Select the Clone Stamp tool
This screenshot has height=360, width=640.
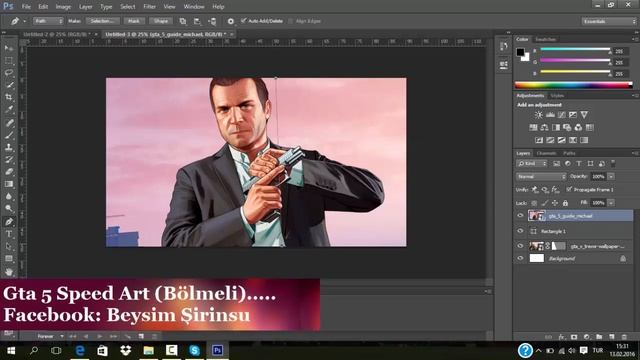[9, 147]
